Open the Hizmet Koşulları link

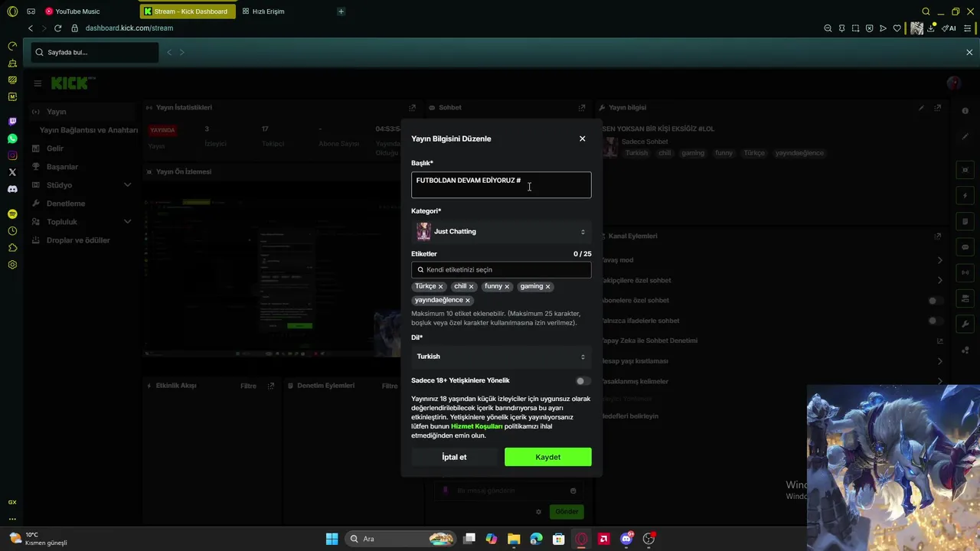[x=476, y=426]
